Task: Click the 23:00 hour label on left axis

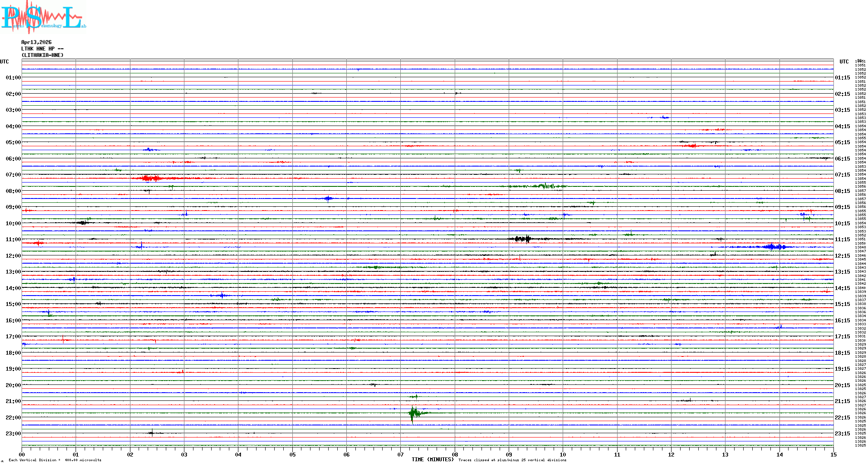Action: [13, 434]
